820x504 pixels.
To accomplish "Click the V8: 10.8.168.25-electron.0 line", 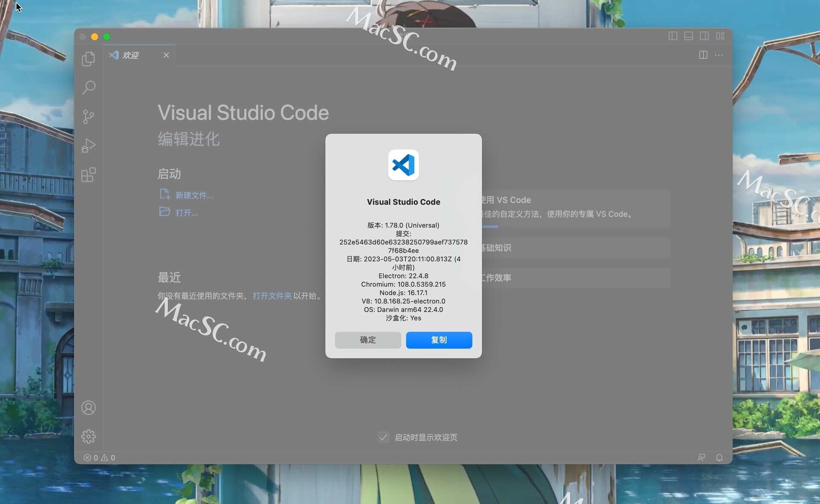I will (404, 301).
